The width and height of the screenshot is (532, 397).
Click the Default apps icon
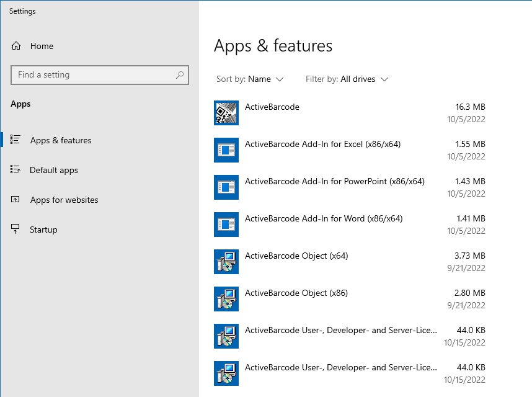[16, 169]
